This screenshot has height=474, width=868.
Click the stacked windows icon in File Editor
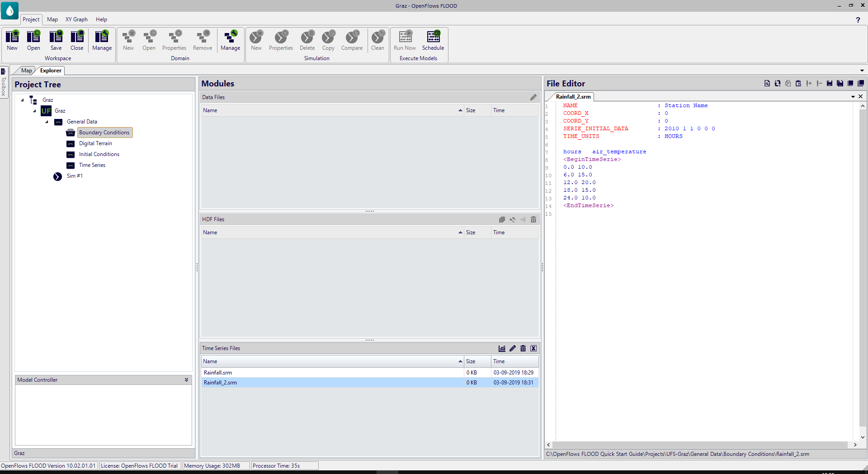(861, 83)
